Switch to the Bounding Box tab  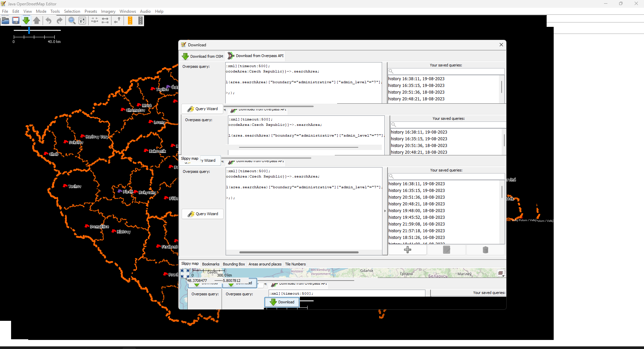tap(234, 264)
